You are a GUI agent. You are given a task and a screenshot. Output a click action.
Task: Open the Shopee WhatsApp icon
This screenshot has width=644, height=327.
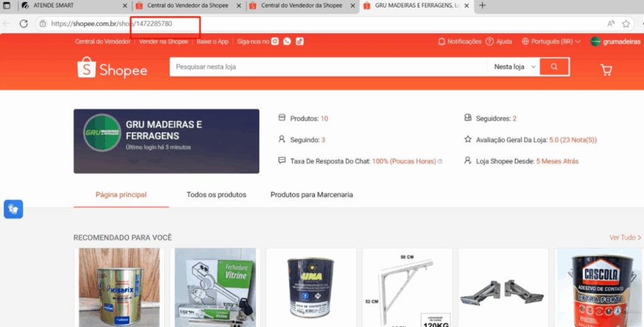[x=287, y=42]
